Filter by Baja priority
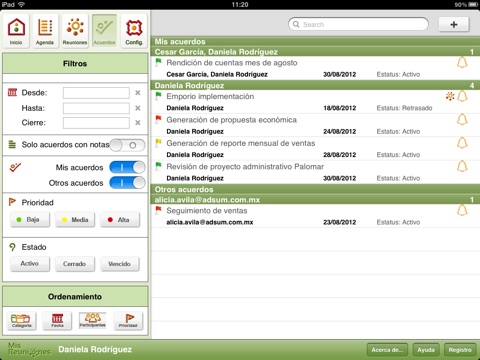Viewport: 480px width, 360px height. coord(30,220)
